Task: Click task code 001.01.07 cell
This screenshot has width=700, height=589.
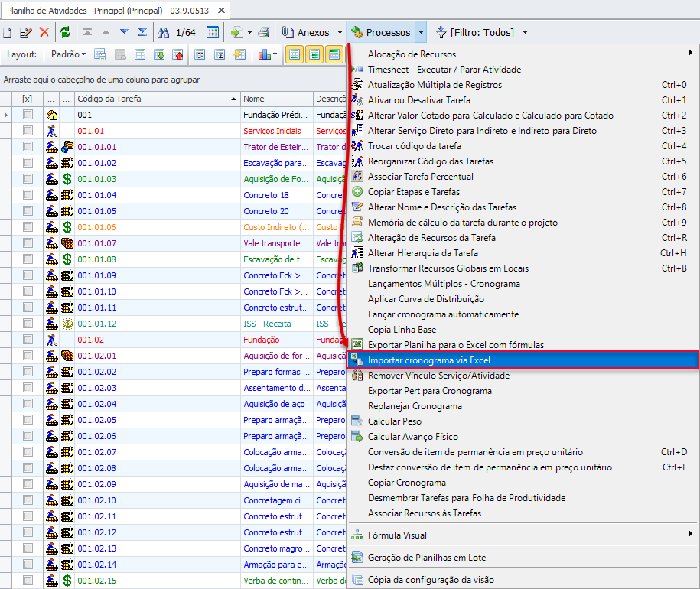Action: [x=157, y=243]
